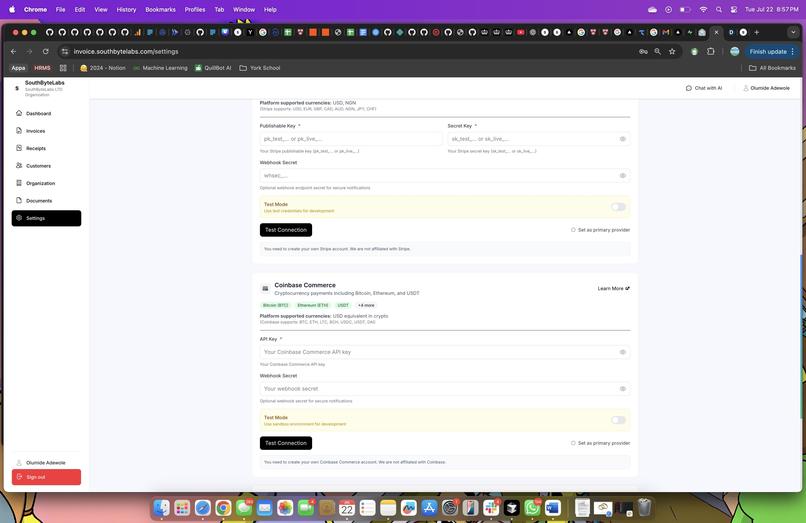Open Microsoft Word from the Dock
This screenshot has height=523, width=806.
pyautogui.click(x=553, y=508)
